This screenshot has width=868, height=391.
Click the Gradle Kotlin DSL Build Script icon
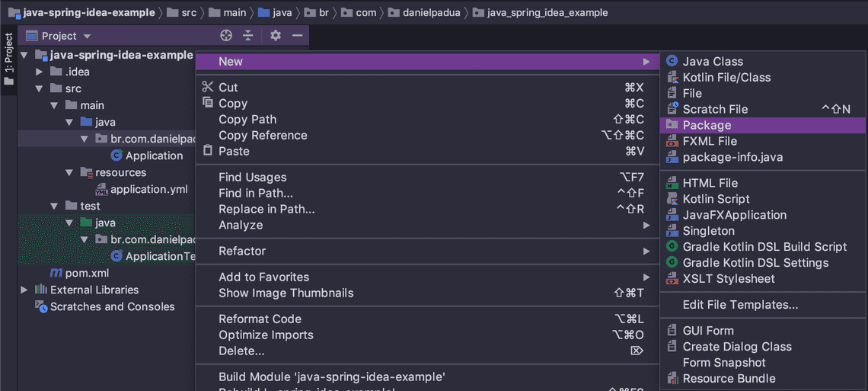pos(672,247)
